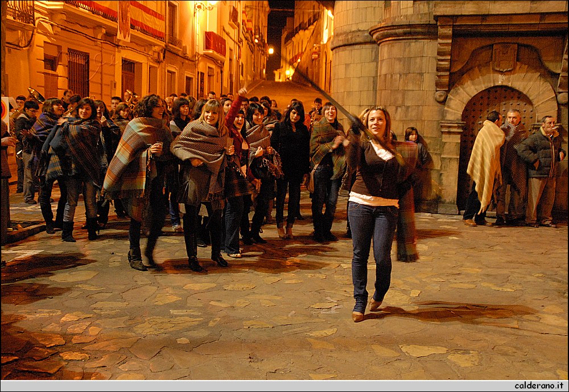Click the calderano.it watermark text
Viewport: 569px width, 392px height.
tap(539, 386)
